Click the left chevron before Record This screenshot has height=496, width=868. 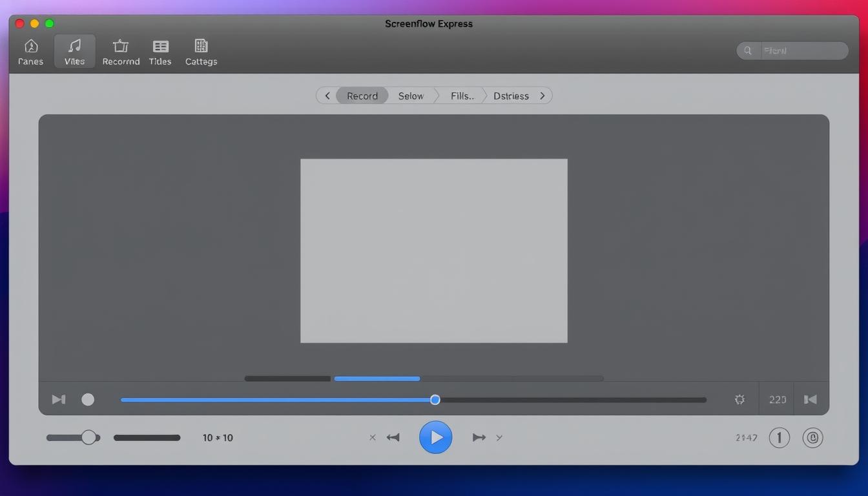pos(327,96)
